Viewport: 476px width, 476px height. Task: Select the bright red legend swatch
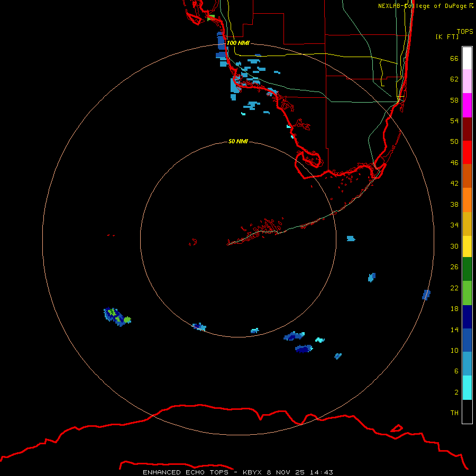[x=467, y=152]
